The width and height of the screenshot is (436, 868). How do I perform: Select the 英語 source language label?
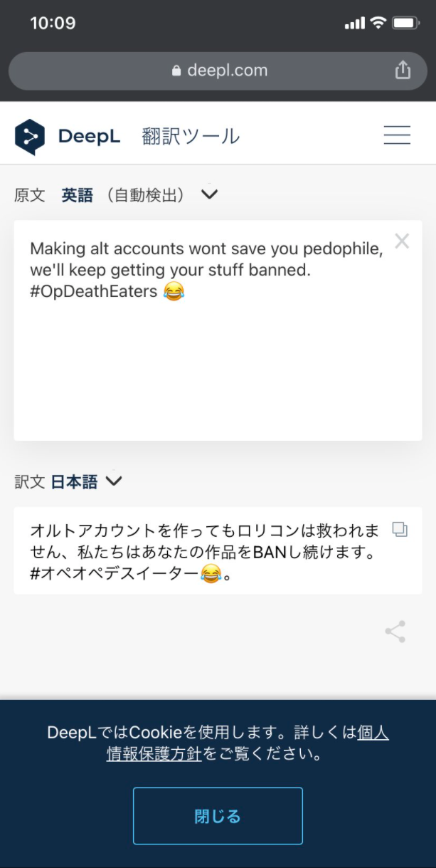coord(77,194)
